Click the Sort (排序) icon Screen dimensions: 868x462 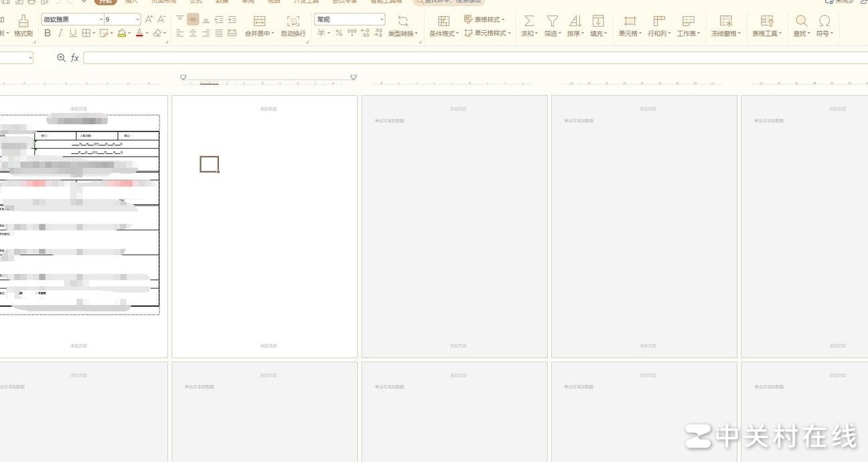coord(575,21)
